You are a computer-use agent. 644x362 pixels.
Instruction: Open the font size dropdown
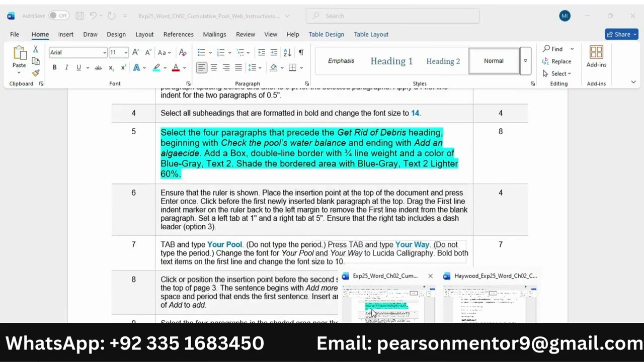click(126, 52)
